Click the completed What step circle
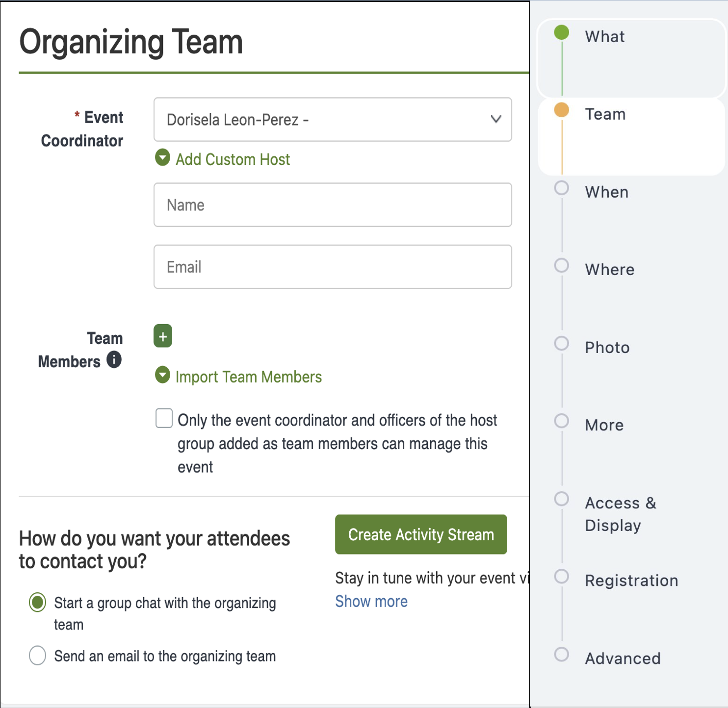The image size is (728, 708). (561, 33)
